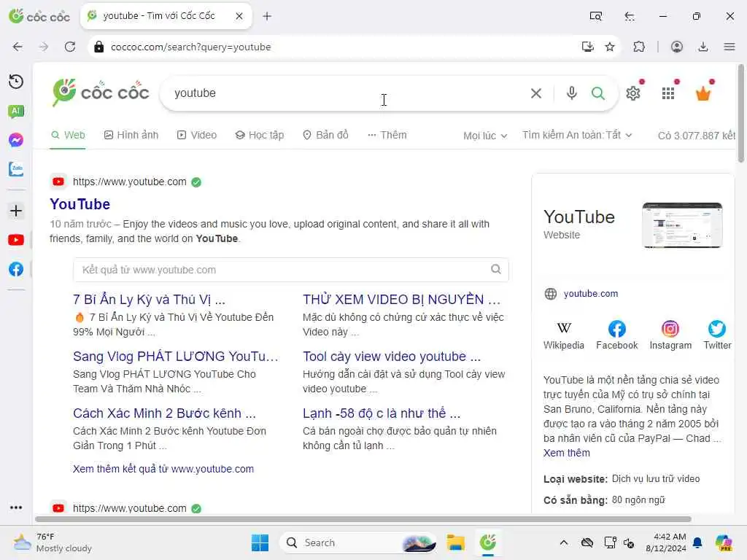
Task: Open the browser main menu icon
Action: pyautogui.click(x=729, y=47)
